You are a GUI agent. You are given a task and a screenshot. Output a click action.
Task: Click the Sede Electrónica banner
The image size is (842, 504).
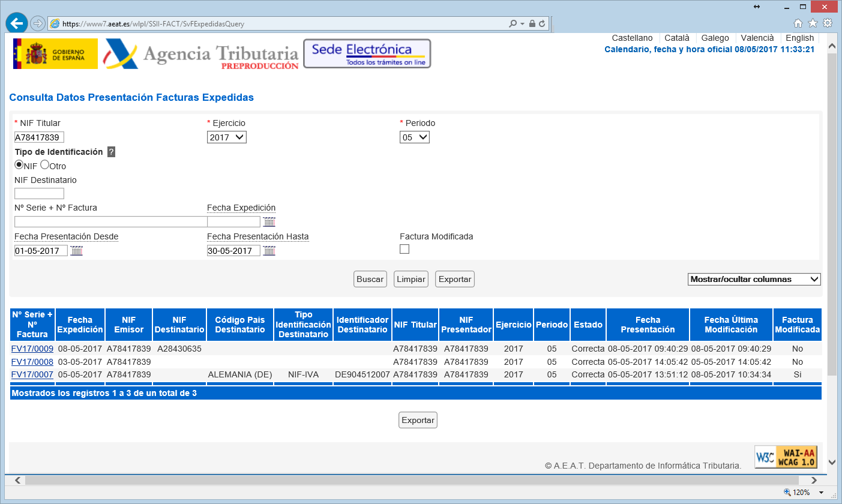coord(367,53)
